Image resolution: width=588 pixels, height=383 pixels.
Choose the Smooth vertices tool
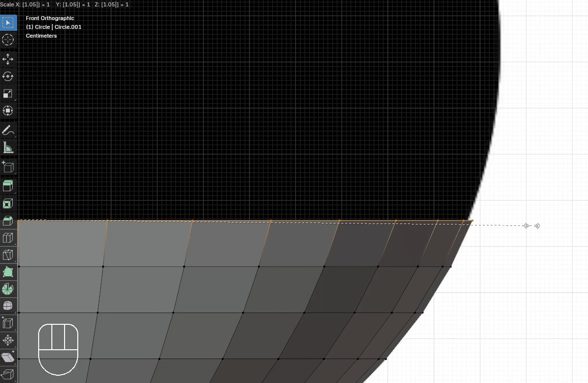tap(8, 306)
